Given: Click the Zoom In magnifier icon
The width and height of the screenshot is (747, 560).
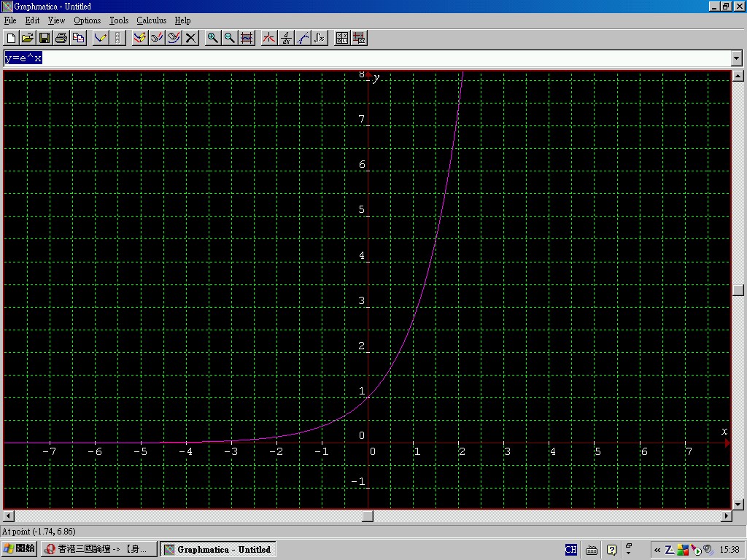Looking at the screenshot, I should pos(212,38).
